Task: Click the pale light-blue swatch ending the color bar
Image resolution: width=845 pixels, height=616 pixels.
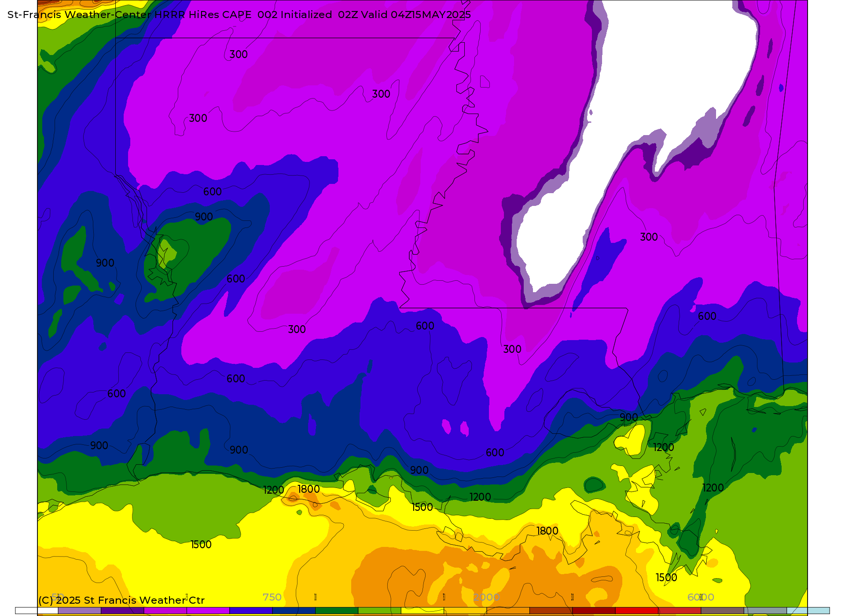Action: click(808, 610)
